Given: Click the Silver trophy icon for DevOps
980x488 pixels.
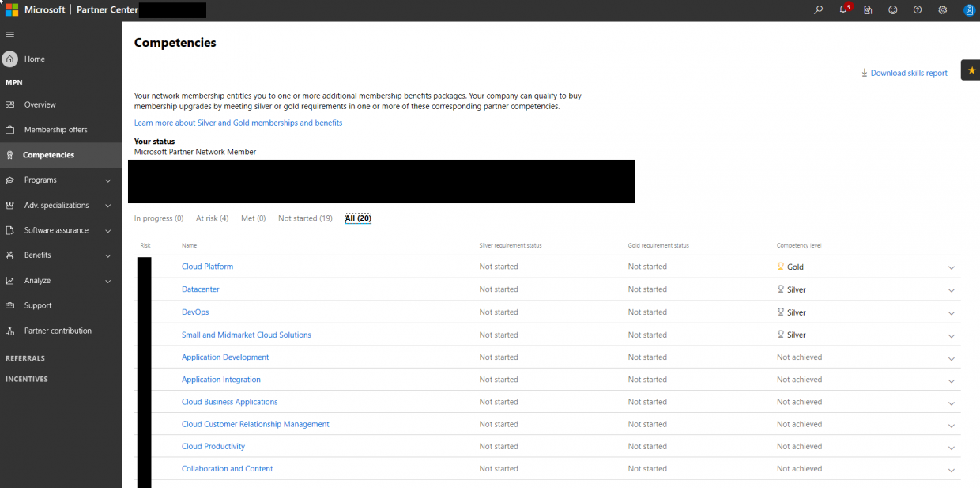Looking at the screenshot, I should (781, 312).
